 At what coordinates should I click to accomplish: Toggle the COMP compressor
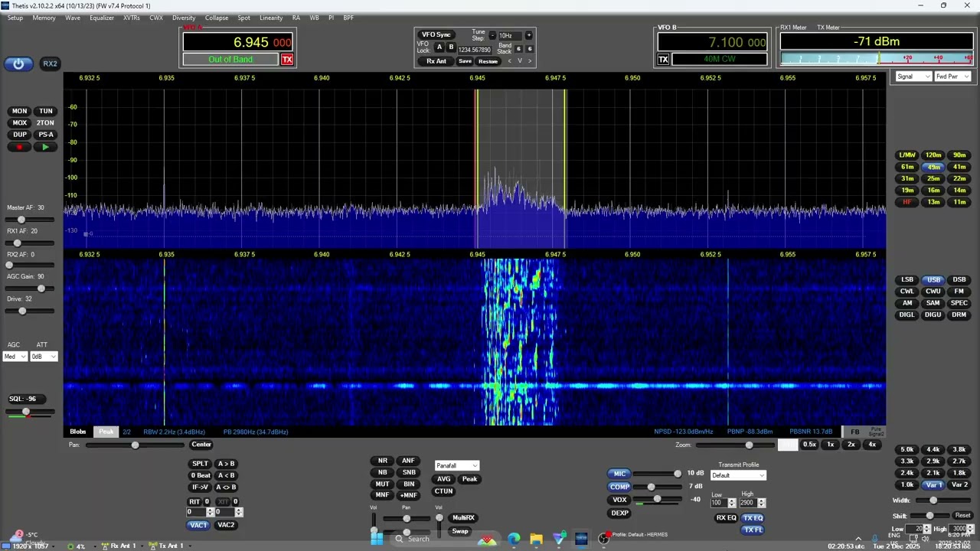click(x=619, y=487)
